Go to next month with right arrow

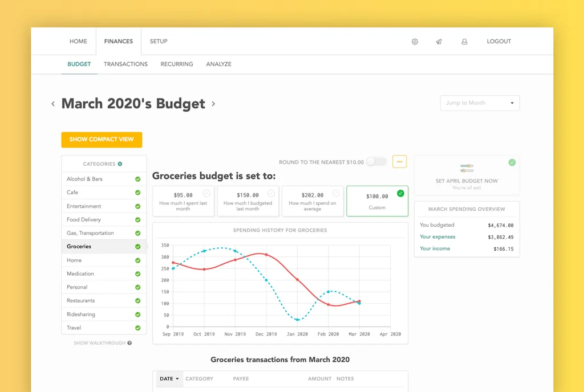click(213, 104)
